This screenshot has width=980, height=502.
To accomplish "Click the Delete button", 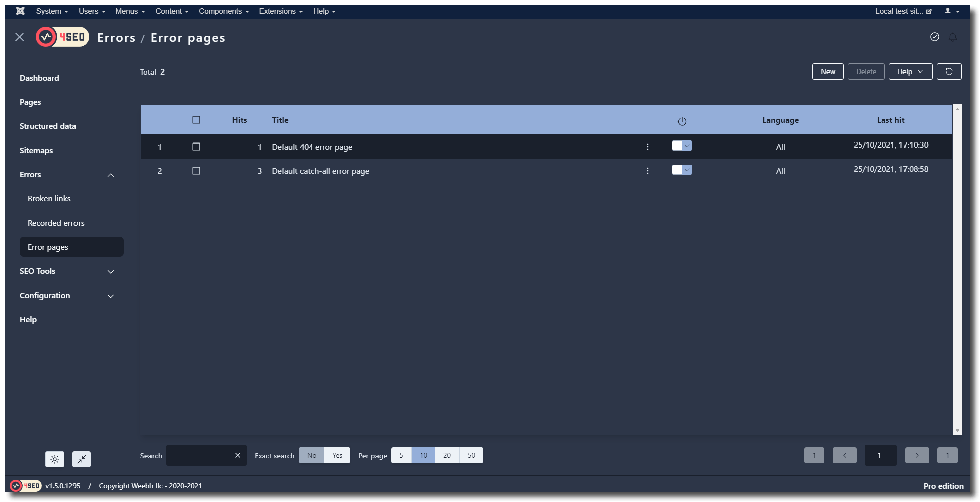I will click(866, 71).
